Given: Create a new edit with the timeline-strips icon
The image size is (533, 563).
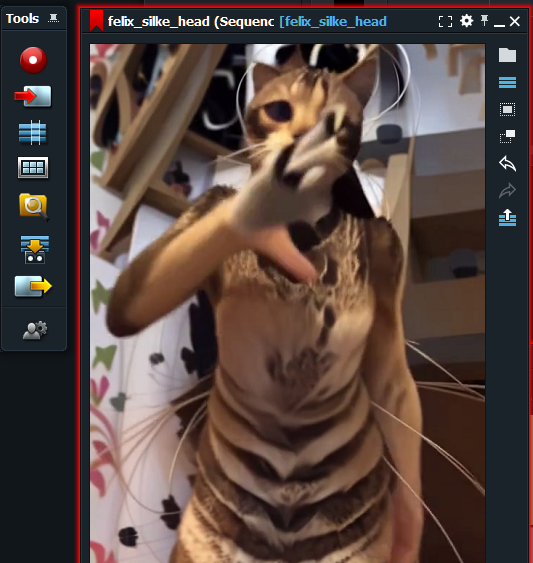Looking at the screenshot, I should tap(32, 132).
